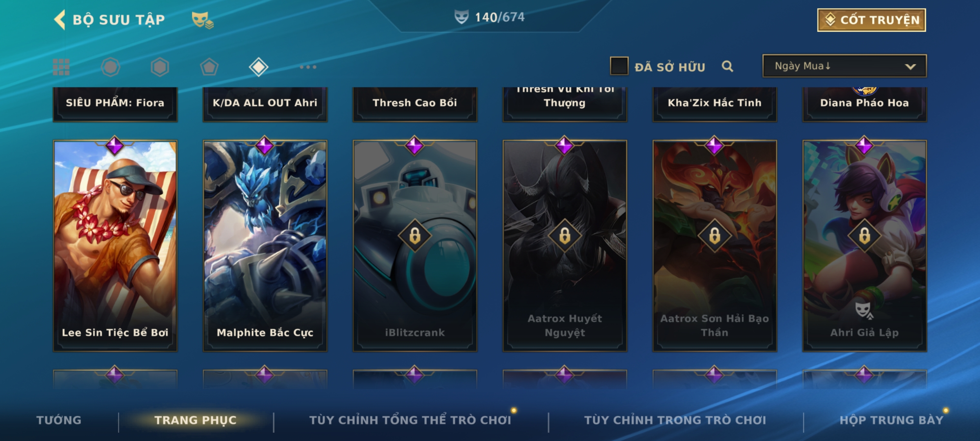
Task: Select the Malphite Bắc Cực skin card
Action: (265, 246)
